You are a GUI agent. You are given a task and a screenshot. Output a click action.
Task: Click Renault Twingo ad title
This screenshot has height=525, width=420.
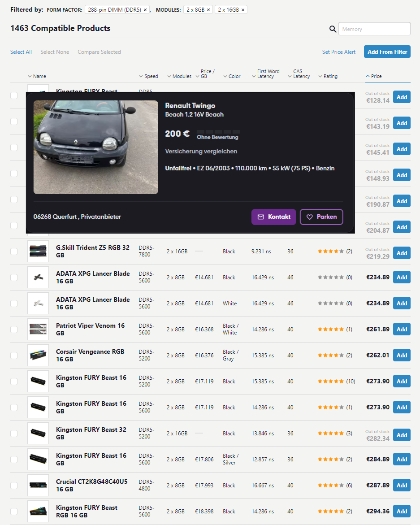click(190, 106)
